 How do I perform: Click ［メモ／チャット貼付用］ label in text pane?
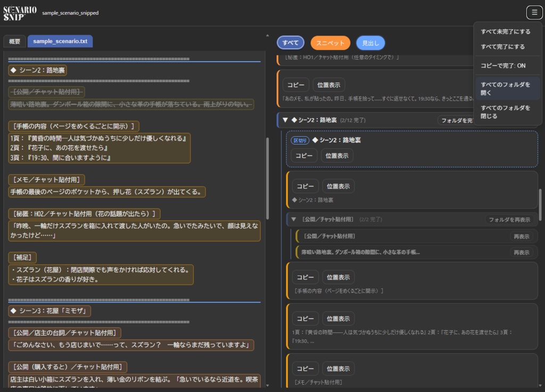click(x=46, y=179)
